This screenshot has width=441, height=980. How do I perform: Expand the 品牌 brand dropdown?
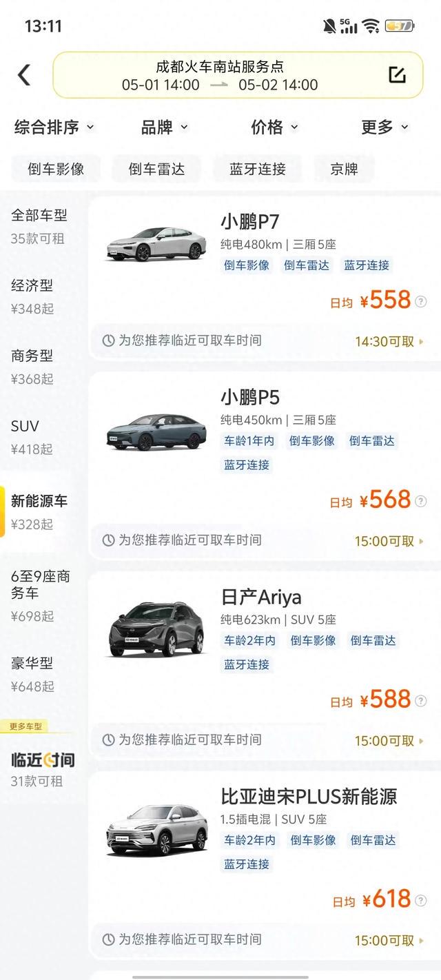164,127
